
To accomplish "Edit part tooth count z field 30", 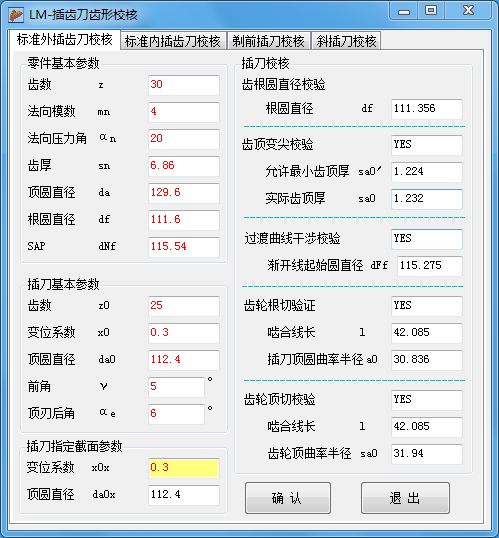I will click(x=184, y=85).
